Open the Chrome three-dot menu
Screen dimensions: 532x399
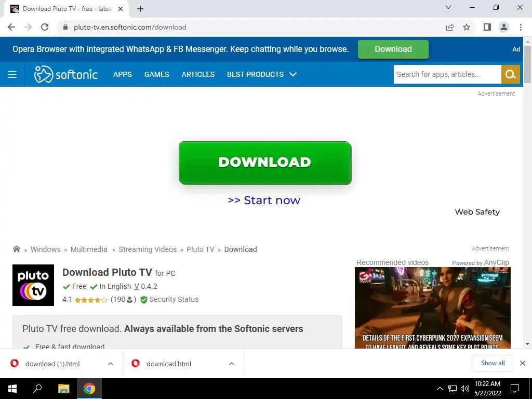(x=521, y=27)
